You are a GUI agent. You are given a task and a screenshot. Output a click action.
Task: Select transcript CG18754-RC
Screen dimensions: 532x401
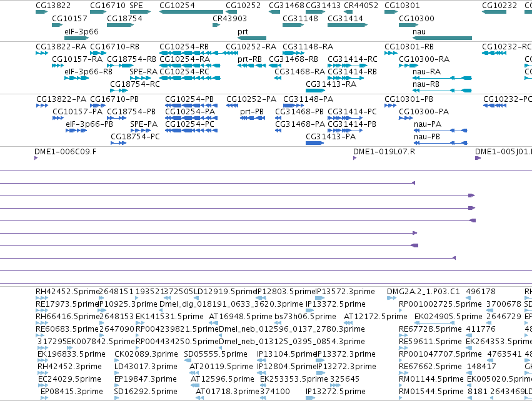[119, 91]
